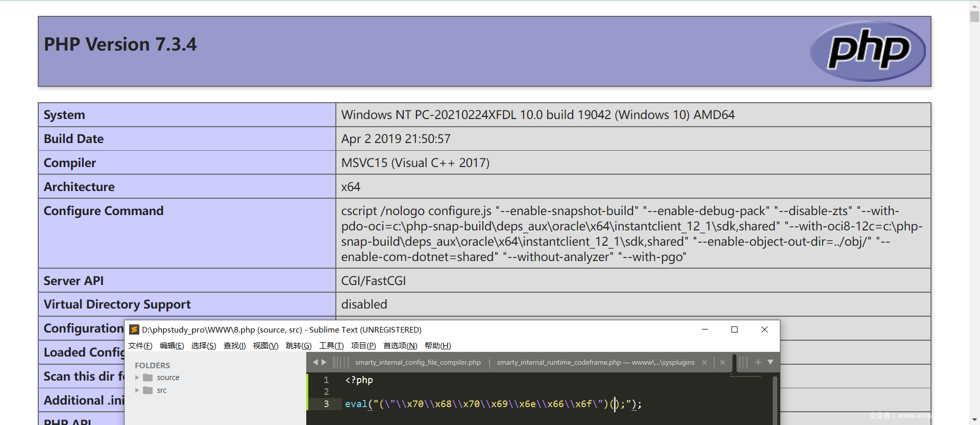
Task: Click the previous tab arrow in Sublime
Action: (x=315, y=362)
